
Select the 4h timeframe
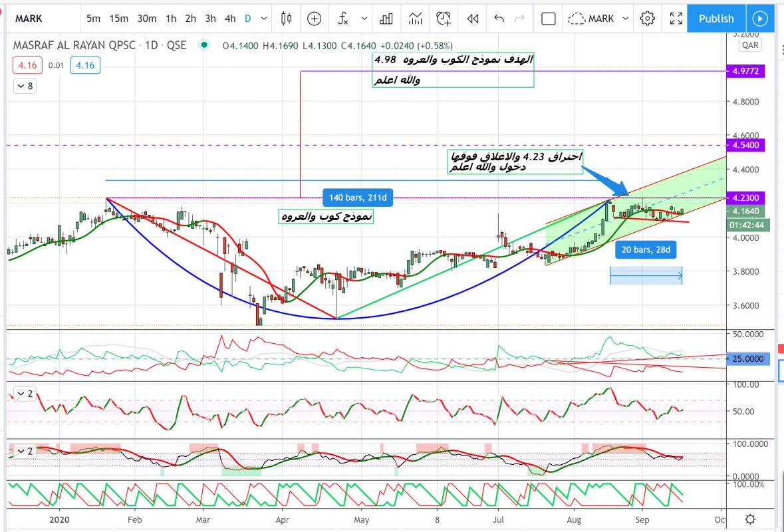230,19
